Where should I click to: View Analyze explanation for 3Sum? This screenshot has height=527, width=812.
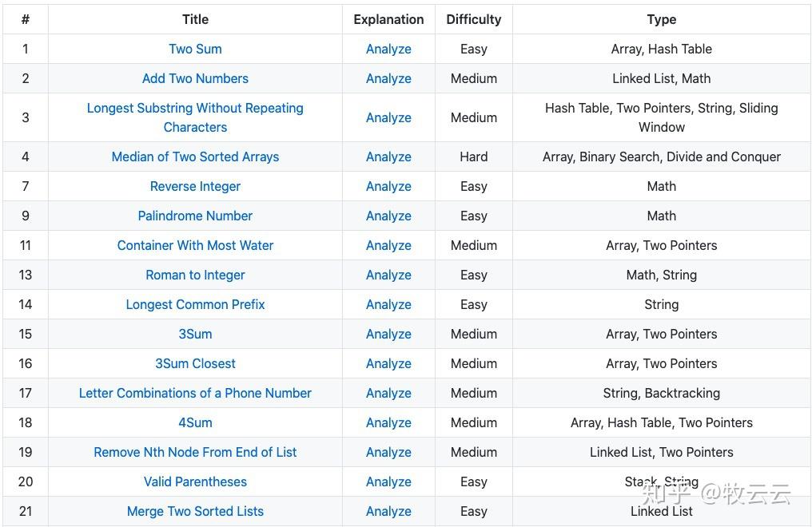[x=388, y=334]
